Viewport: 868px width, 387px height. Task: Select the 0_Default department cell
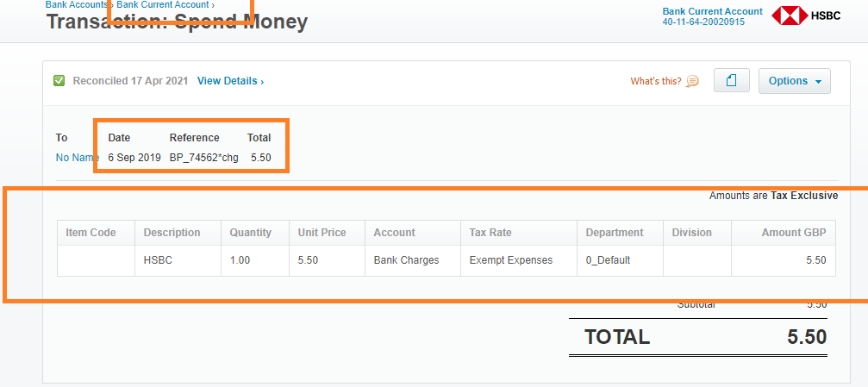(620, 260)
